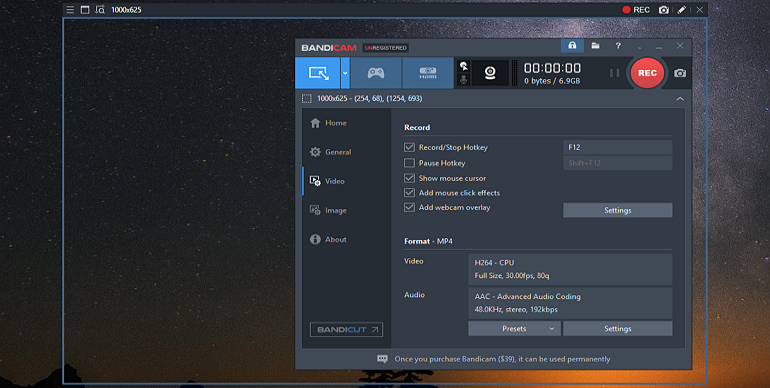
Task: Uncheck Add mouse click effects
Action: [409, 193]
